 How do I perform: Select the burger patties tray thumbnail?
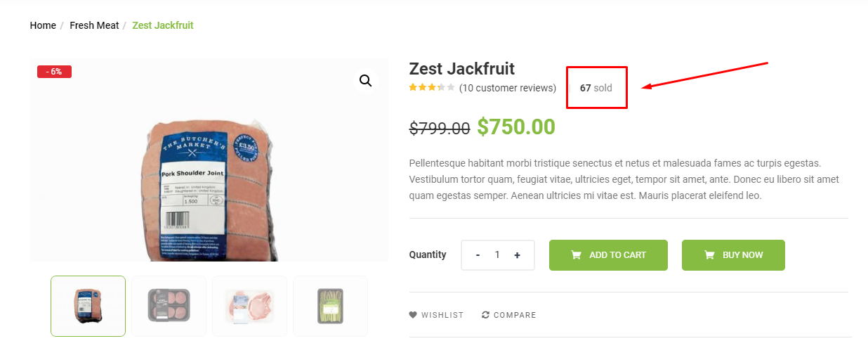(x=169, y=306)
